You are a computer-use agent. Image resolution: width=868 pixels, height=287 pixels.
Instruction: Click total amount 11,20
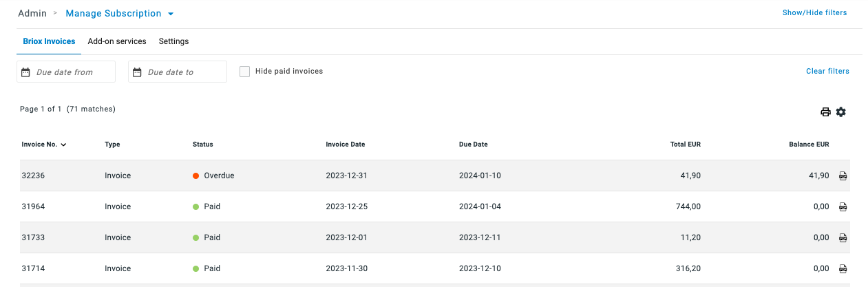[x=690, y=237]
